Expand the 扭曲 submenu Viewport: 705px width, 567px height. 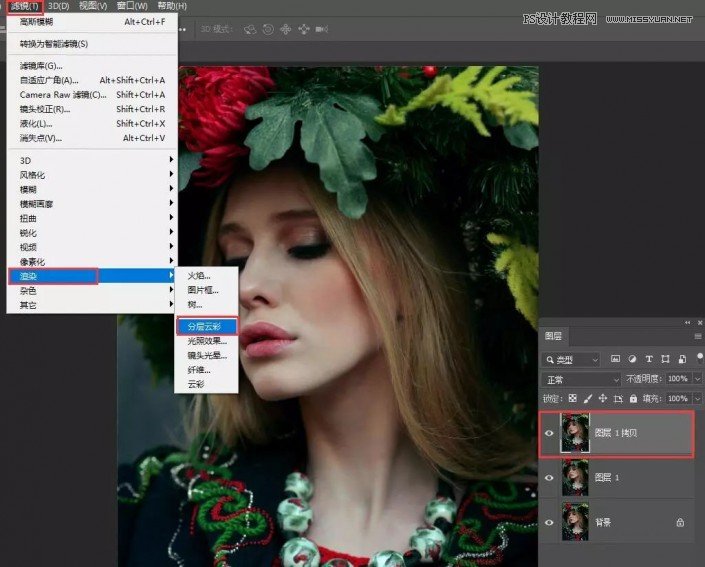click(92, 218)
